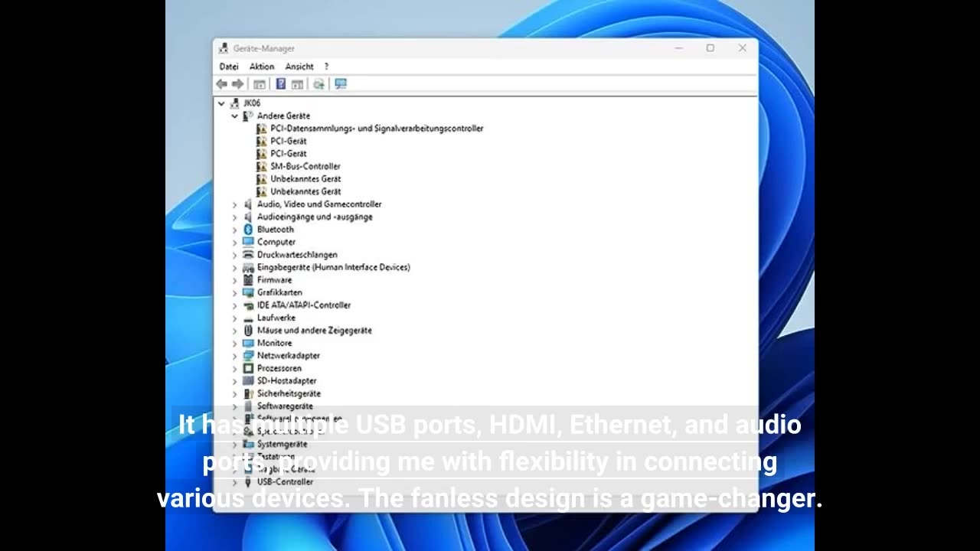Image resolution: width=980 pixels, height=551 pixels.
Task: Select the Computer label
Action: 276,242
